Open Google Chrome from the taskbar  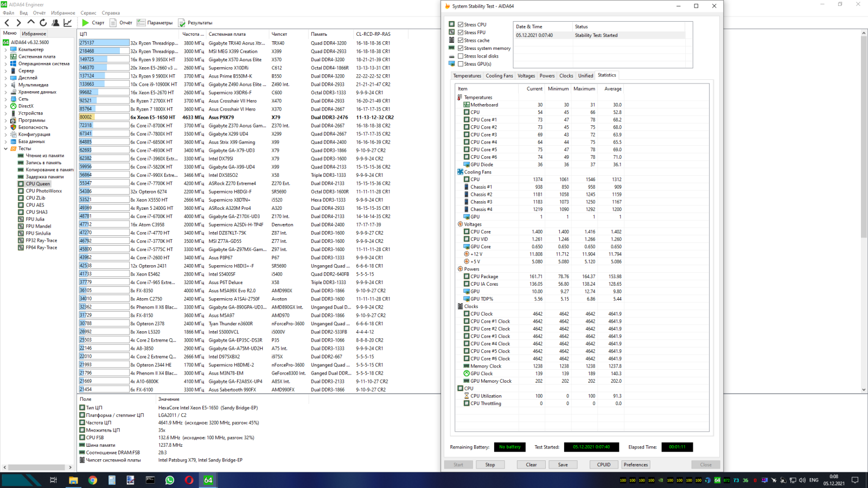click(x=93, y=480)
